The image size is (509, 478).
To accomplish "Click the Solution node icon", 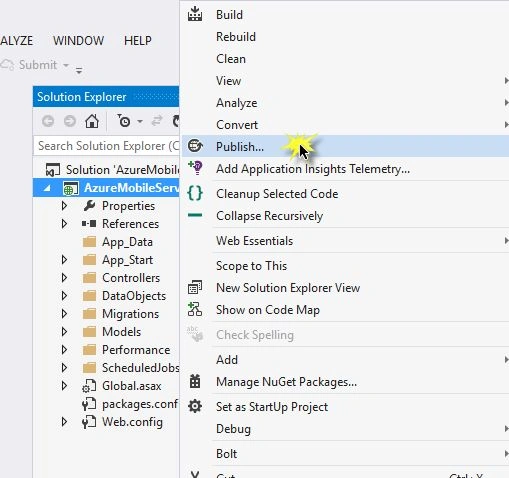I will point(53,170).
